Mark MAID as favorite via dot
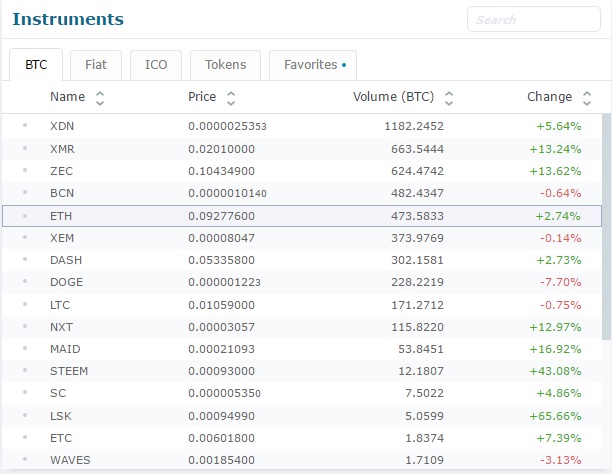The image size is (612, 474). 25,348
